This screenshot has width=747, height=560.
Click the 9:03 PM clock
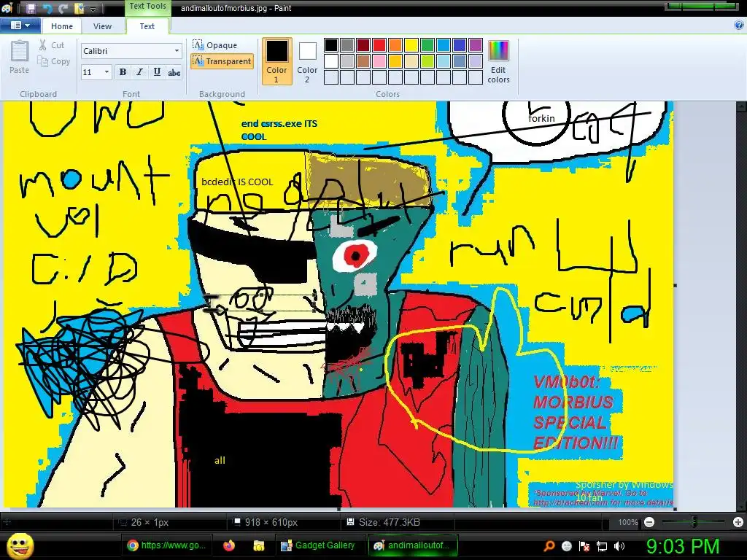683,546
